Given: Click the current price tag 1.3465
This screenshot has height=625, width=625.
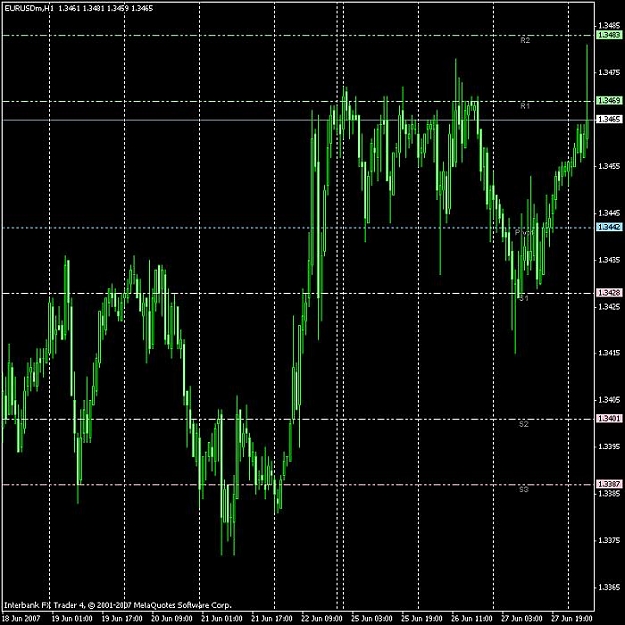Looking at the screenshot, I should [x=609, y=119].
